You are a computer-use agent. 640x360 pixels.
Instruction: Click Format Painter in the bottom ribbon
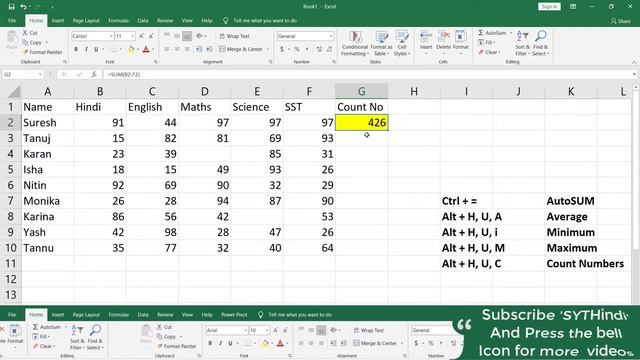pyautogui.click(x=176, y=346)
